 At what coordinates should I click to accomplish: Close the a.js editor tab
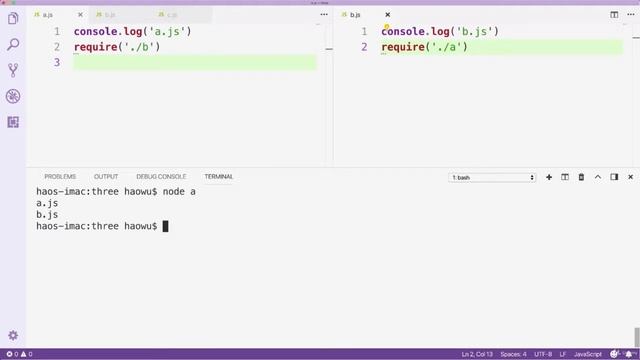pyautogui.click(x=80, y=15)
